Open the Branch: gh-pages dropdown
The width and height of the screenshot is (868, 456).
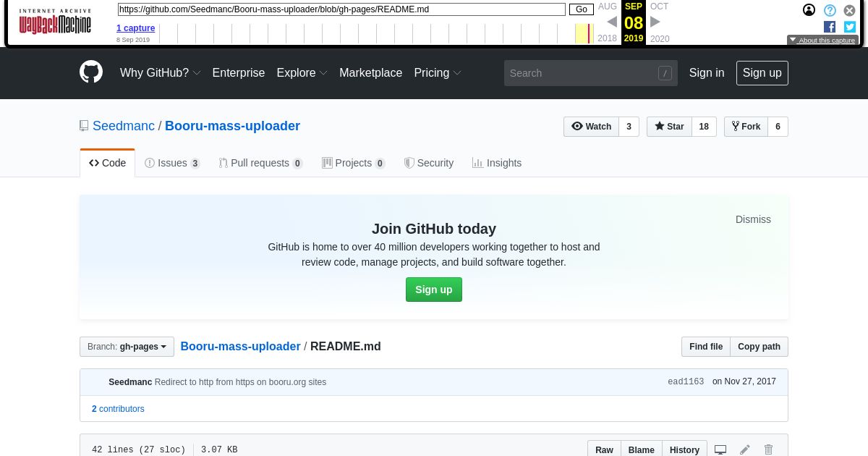[x=127, y=347]
